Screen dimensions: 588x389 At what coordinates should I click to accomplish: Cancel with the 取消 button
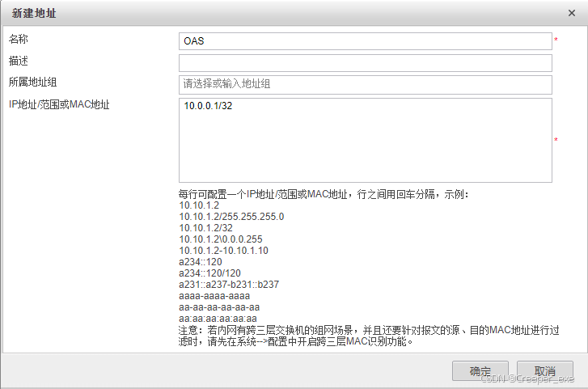click(x=545, y=371)
